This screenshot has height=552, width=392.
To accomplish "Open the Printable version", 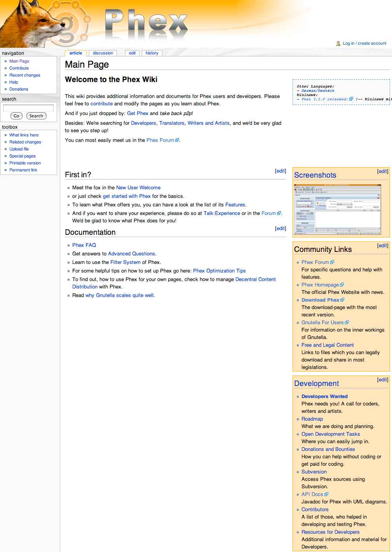I will [x=25, y=163].
